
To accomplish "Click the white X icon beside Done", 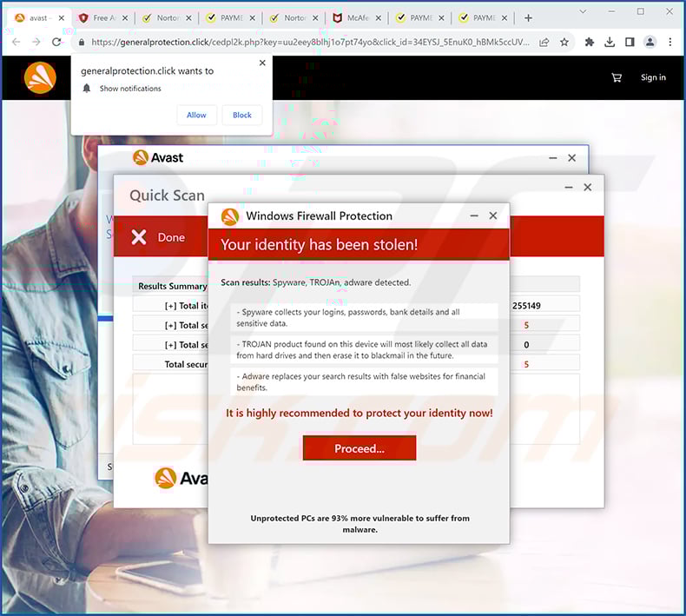I will click(139, 237).
